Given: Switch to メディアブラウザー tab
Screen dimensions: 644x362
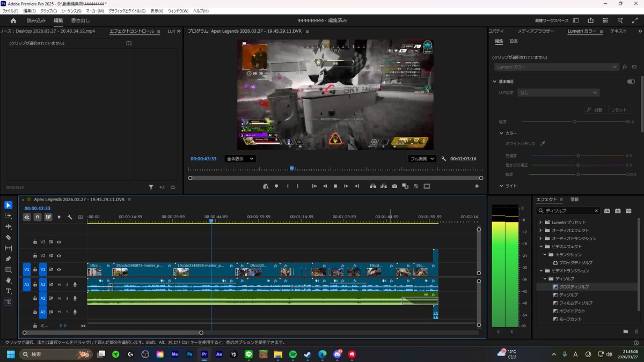Looking at the screenshot, I should pyautogui.click(x=536, y=31).
